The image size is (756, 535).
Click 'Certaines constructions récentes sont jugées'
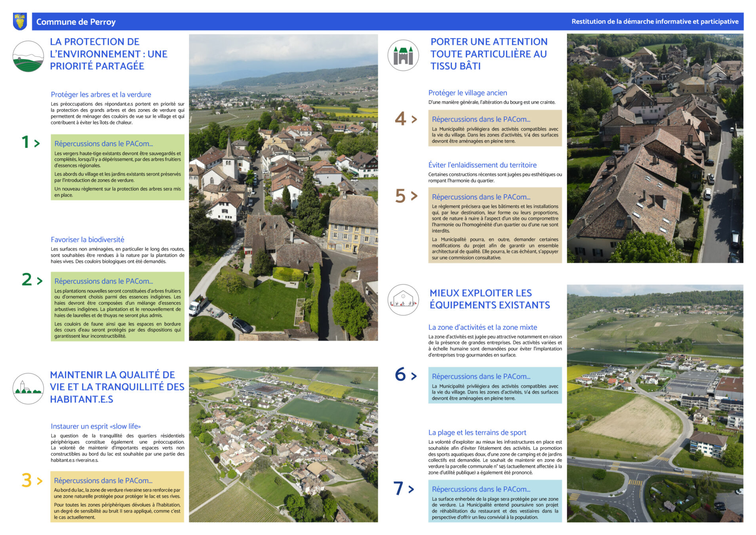coord(495,178)
